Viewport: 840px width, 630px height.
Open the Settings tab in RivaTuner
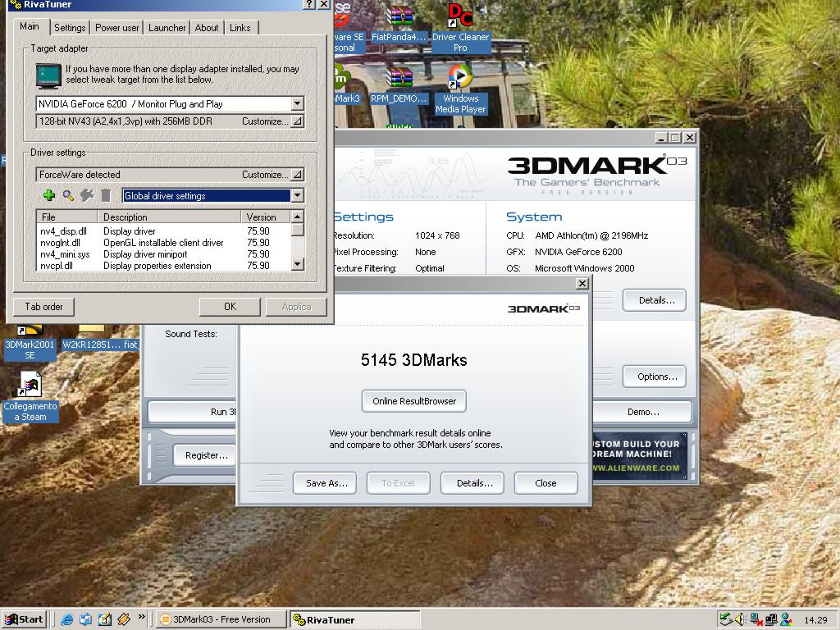[70, 27]
